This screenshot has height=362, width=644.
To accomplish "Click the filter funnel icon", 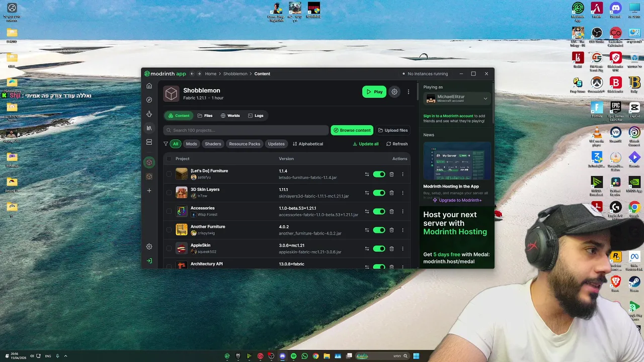I will (166, 144).
